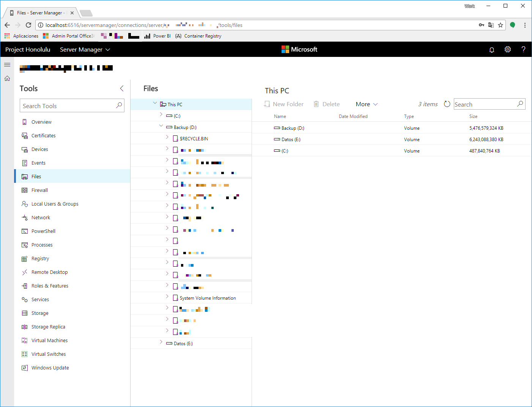This screenshot has height=407, width=532.
Task: Open the Services tool icon
Action: (25, 300)
